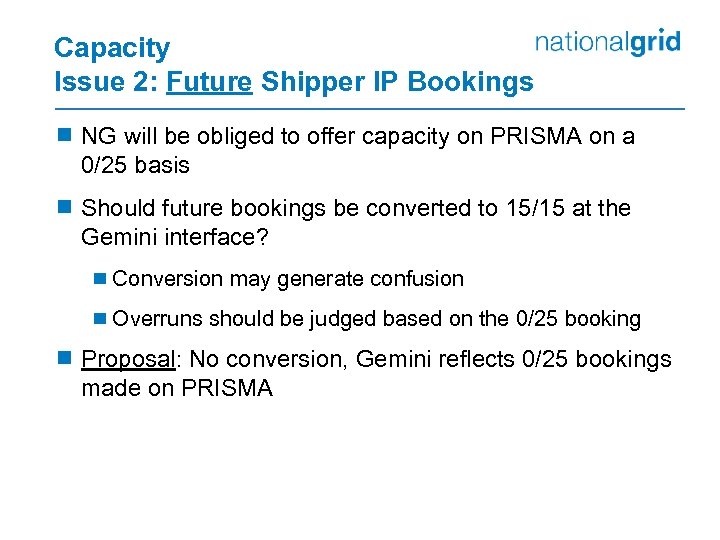Select the "Capacity" title heading
This screenshot has width=720, height=540.
point(112,48)
